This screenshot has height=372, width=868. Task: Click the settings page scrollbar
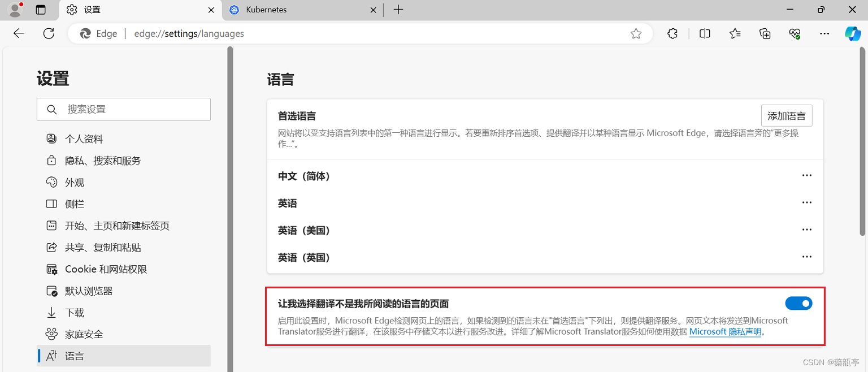pyautogui.click(x=862, y=141)
